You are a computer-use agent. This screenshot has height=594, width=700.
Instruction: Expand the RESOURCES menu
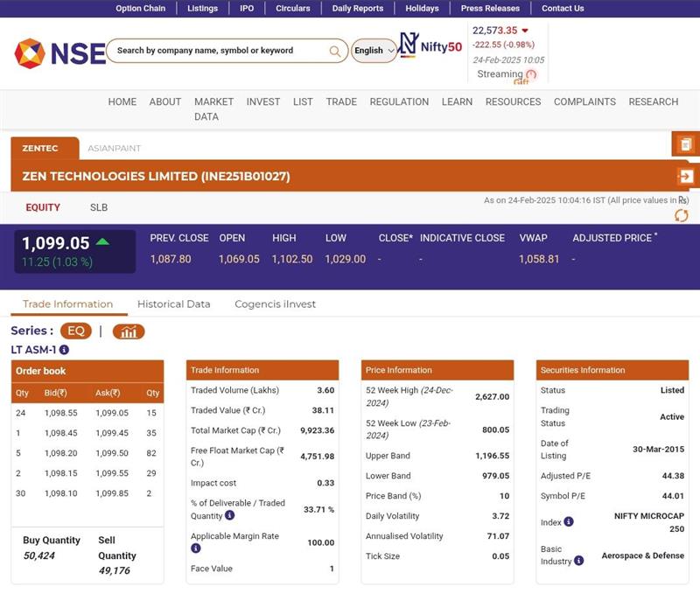click(x=513, y=101)
